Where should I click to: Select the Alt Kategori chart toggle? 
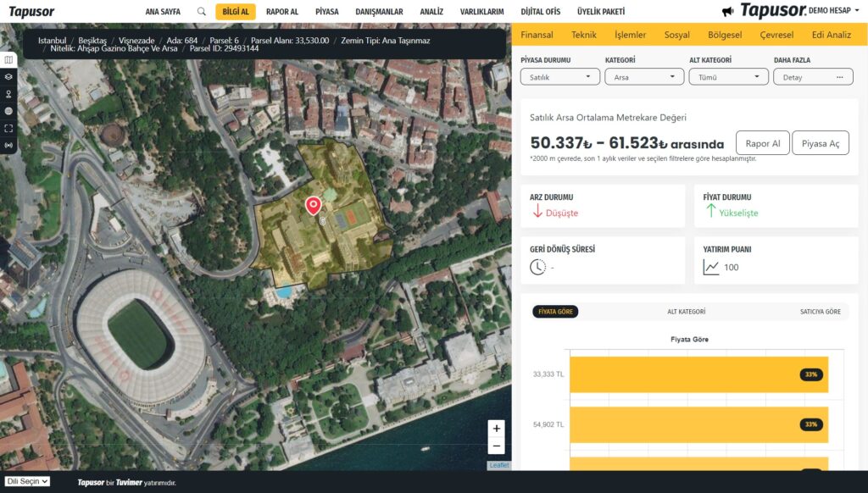[x=687, y=312]
